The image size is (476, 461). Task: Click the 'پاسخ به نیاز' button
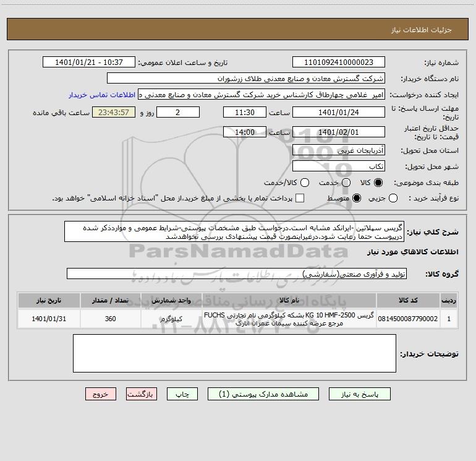(x=359, y=394)
